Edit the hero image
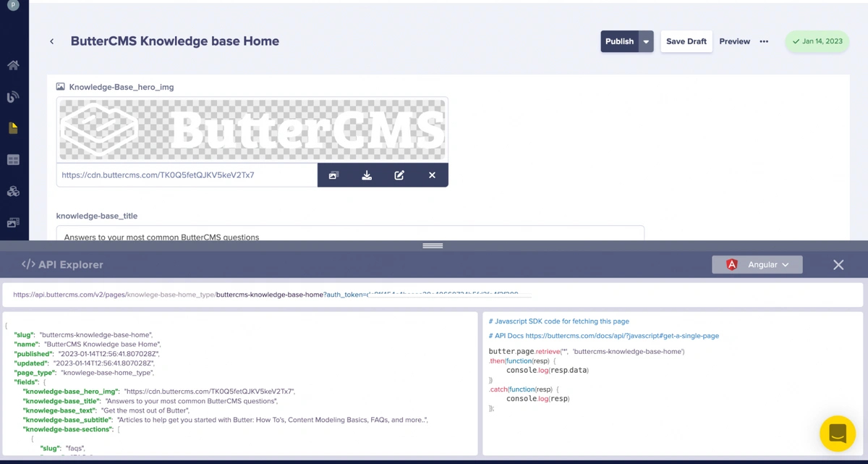Viewport: 868px width, 464px height. (x=399, y=175)
